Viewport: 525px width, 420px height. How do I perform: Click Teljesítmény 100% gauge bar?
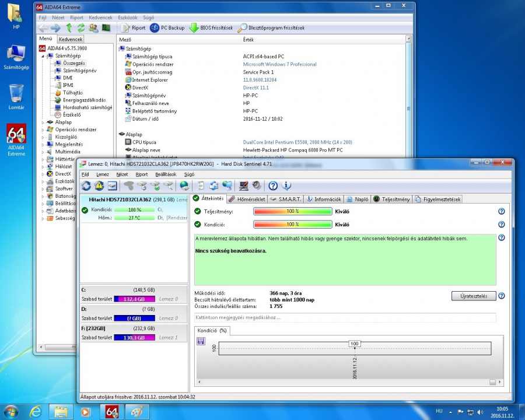(x=293, y=211)
